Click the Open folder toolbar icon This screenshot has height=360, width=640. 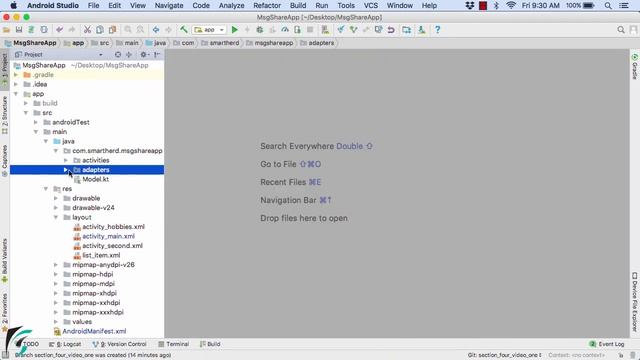tap(6, 30)
